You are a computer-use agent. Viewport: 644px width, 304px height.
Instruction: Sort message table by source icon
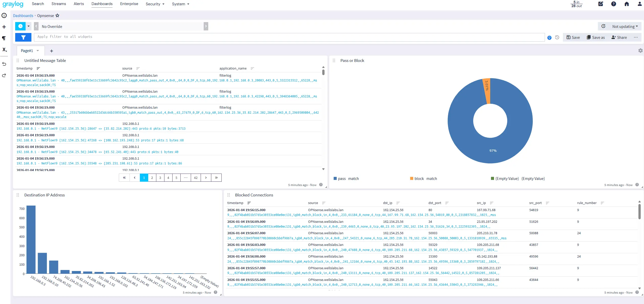pyautogui.click(x=138, y=69)
